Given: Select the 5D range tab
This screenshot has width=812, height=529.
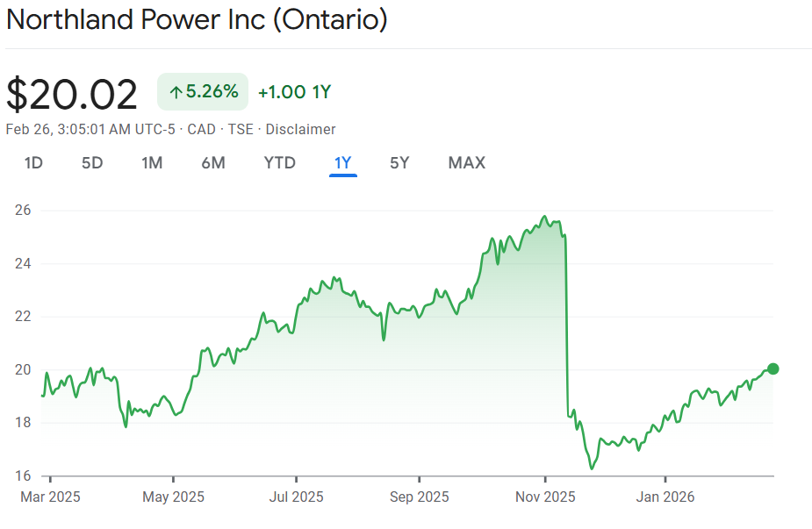Looking at the screenshot, I should point(92,162).
